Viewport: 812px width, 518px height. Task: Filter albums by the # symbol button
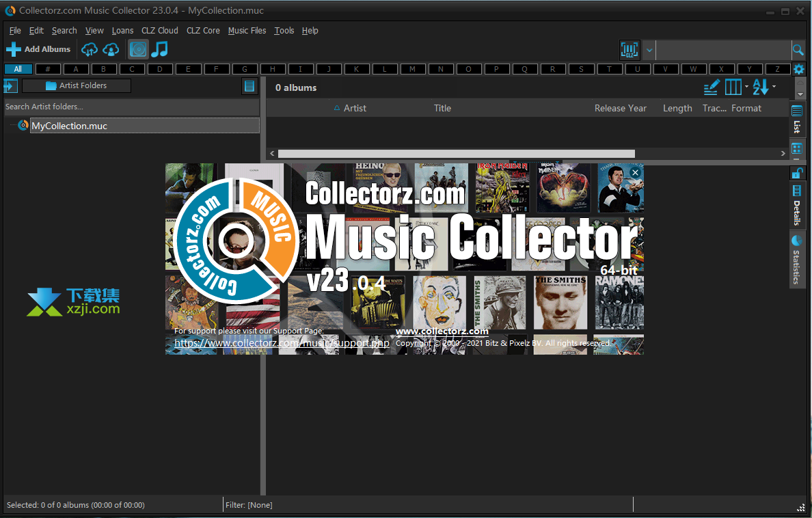(48, 69)
